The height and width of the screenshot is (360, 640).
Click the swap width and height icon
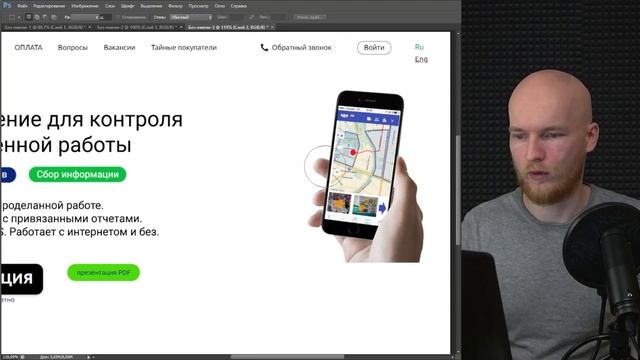252,17
